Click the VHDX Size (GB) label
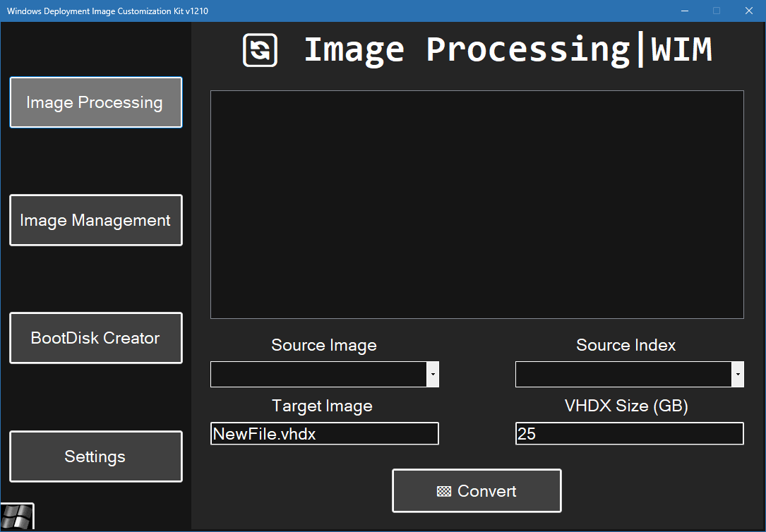Image resolution: width=766 pixels, height=532 pixels. 626,406
